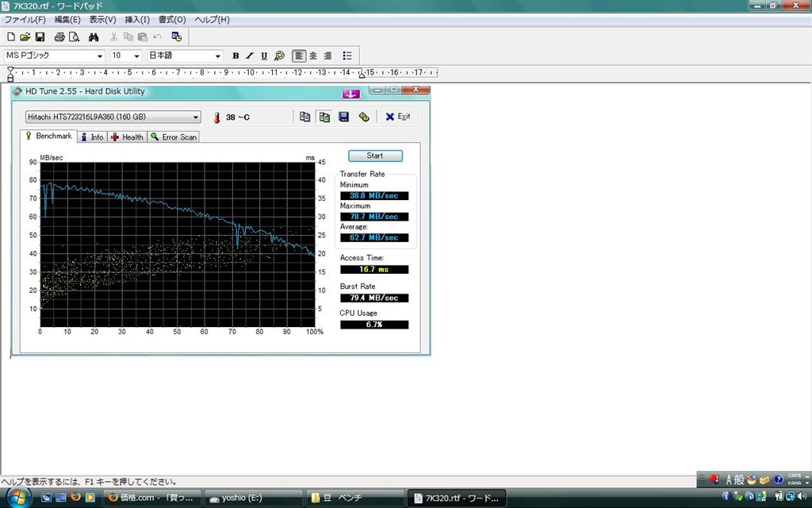Click the Find binoculars icon

(x=94, y=37)
